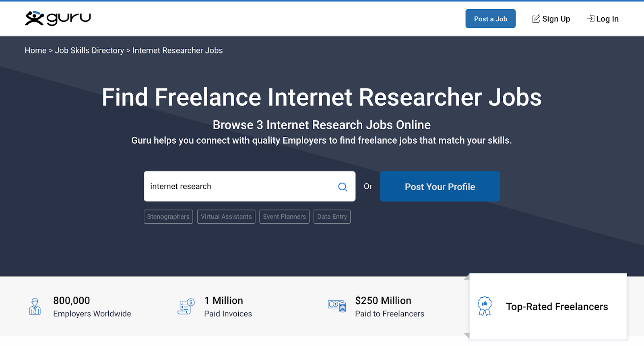Click the Paid Invoices label
This screenshot has height=346, width=644.
pos(228,314)
